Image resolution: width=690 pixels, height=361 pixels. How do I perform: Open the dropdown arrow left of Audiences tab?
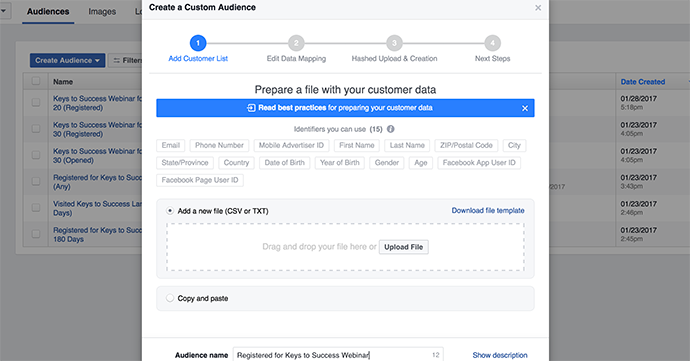[4, 11]
